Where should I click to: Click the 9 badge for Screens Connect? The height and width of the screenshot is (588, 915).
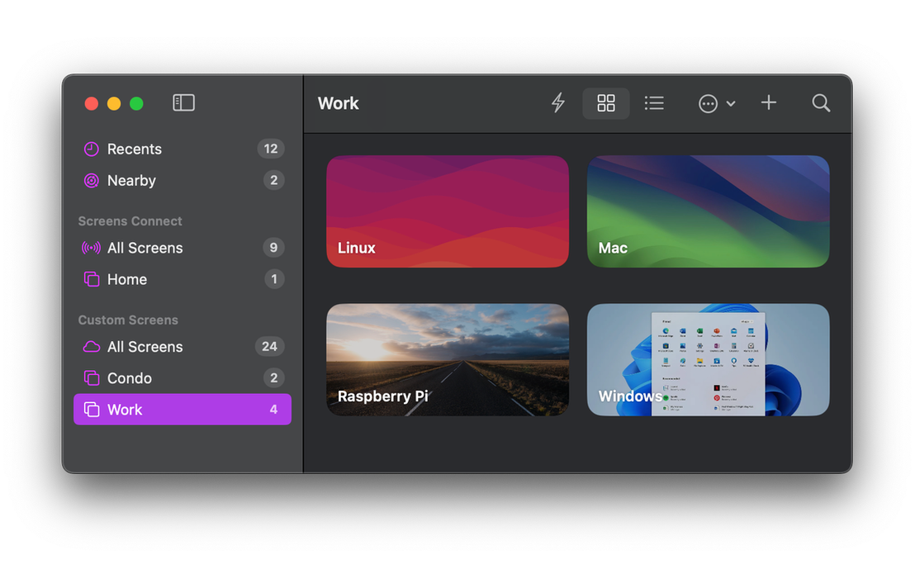[273, 248]
